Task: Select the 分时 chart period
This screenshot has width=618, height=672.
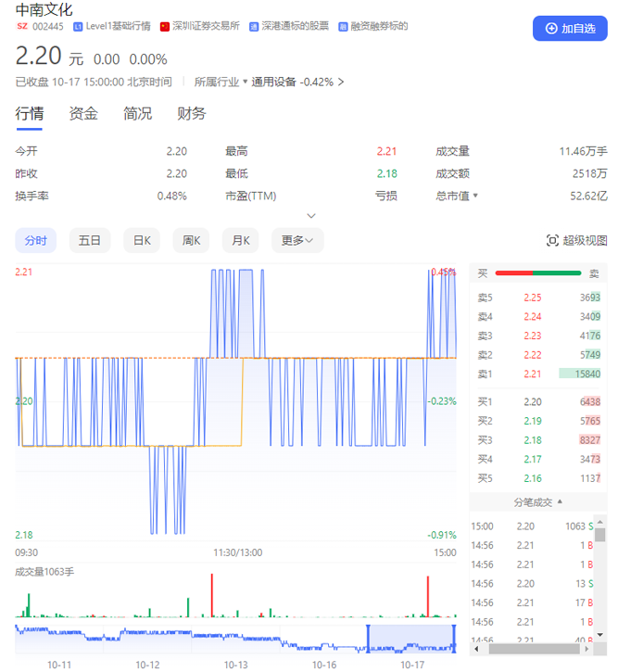Action: click(36, 241)
